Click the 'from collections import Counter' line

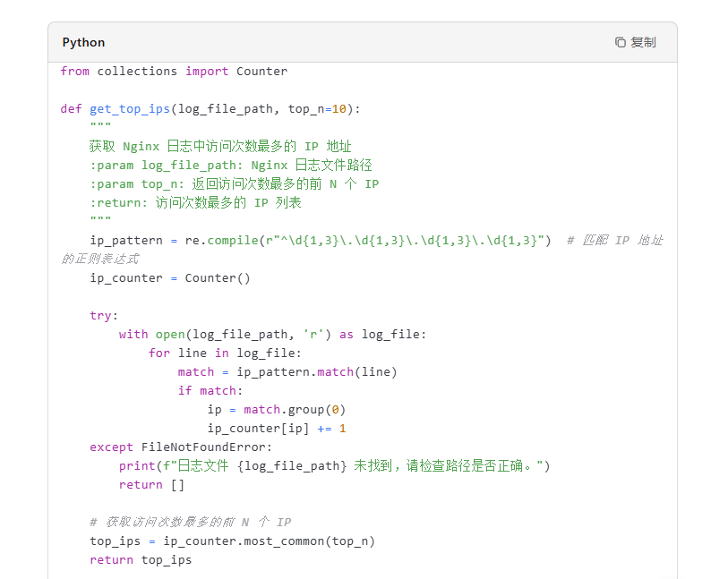(x=174, y=71)
